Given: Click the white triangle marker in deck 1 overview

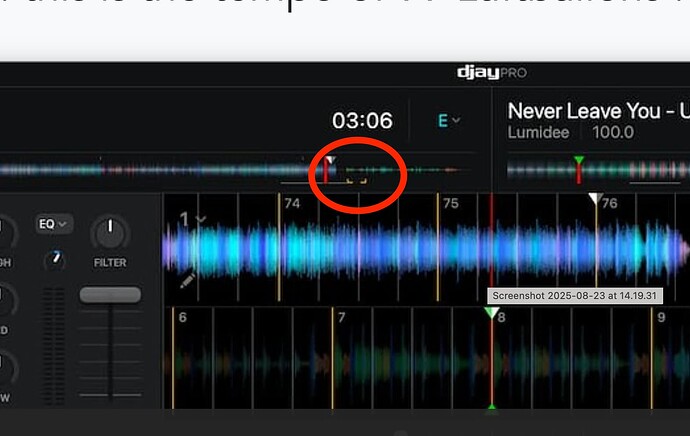Looking at the screenshot, I should tap(331, 160).
